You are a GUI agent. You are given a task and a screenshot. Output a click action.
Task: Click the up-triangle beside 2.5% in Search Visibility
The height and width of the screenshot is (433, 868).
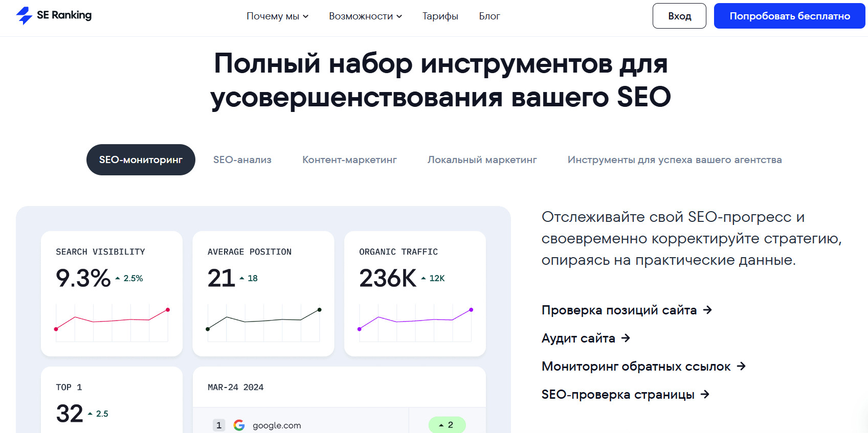(x=118, y=279)
